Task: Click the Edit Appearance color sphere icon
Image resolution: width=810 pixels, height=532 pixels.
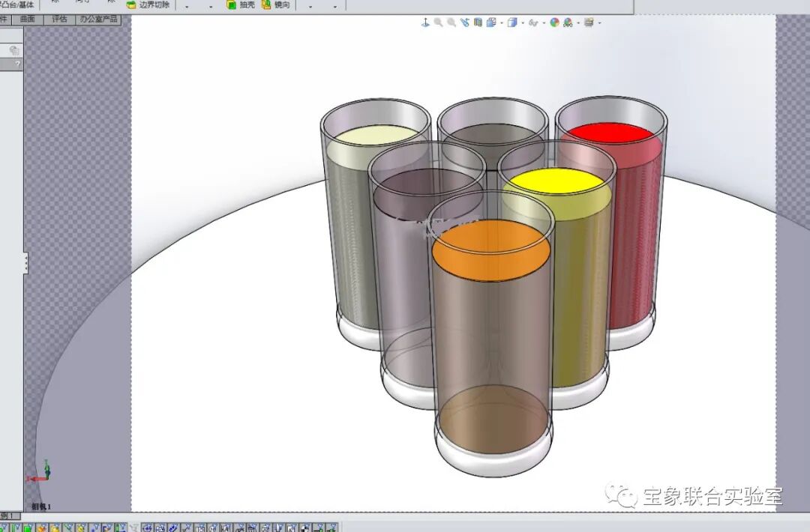Action: point(554,22)
